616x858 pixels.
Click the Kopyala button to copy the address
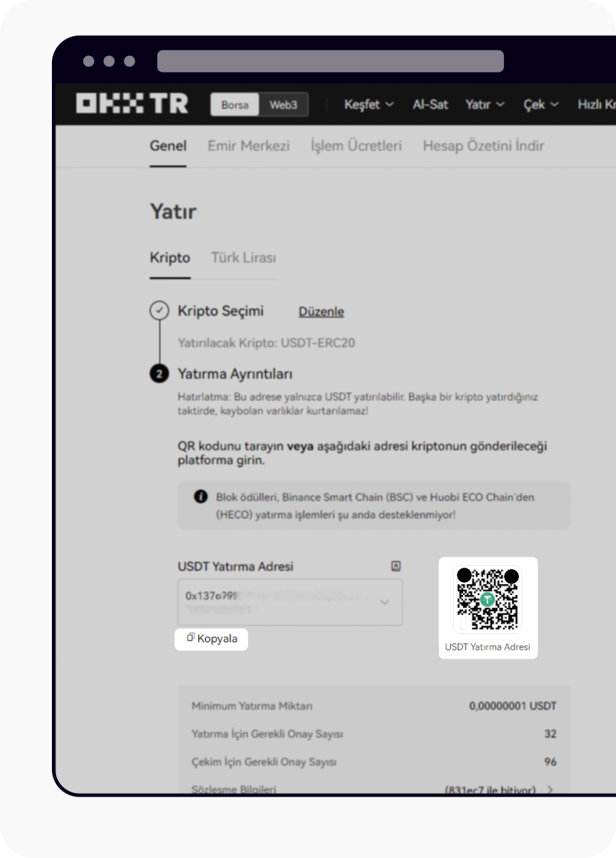211,638
